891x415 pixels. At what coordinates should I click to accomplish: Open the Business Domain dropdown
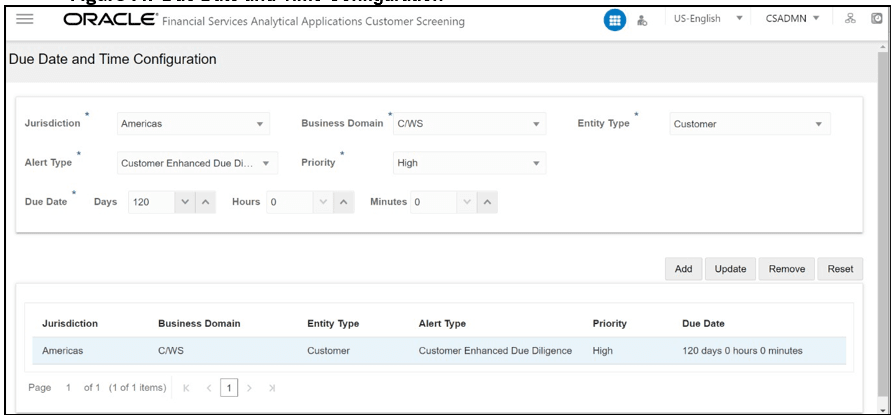click(469, 123)
